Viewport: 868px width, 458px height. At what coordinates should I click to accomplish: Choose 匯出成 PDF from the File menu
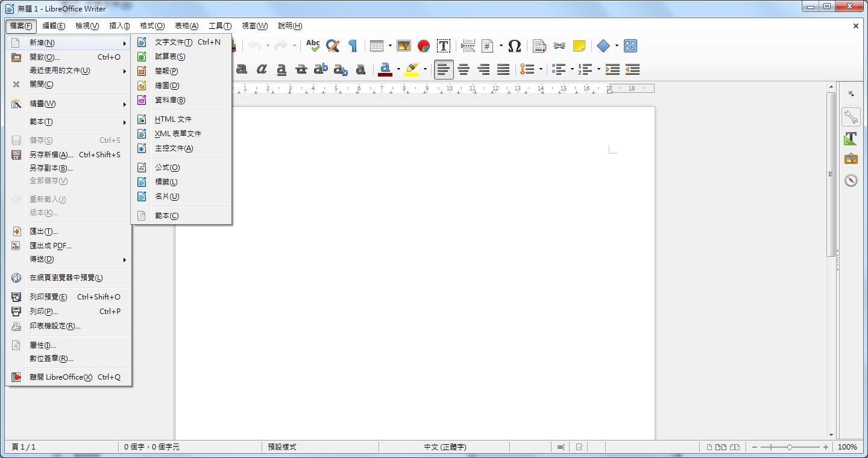click(x=51, y=245)
